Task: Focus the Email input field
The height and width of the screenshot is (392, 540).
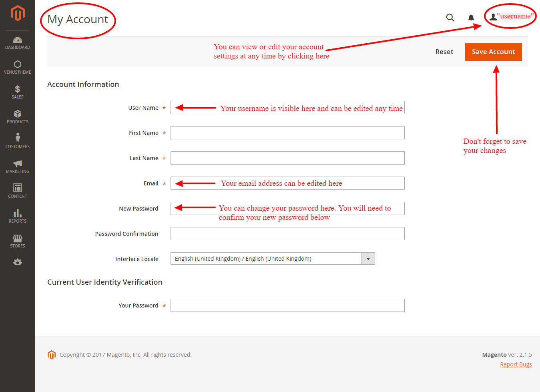Action: point(287,183)
